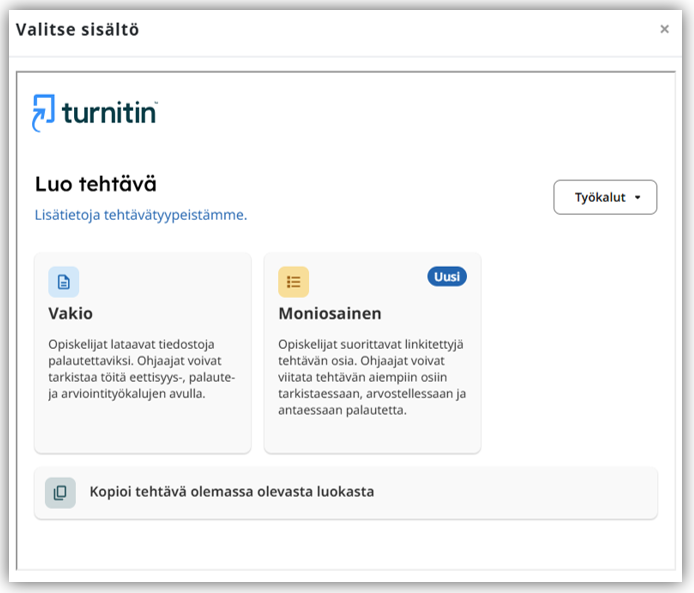Click the Vakio description starting 'Opiskelijat lataavat'
Image resolution: width=694 pixels, height=593 pixels.
point(142,369)
